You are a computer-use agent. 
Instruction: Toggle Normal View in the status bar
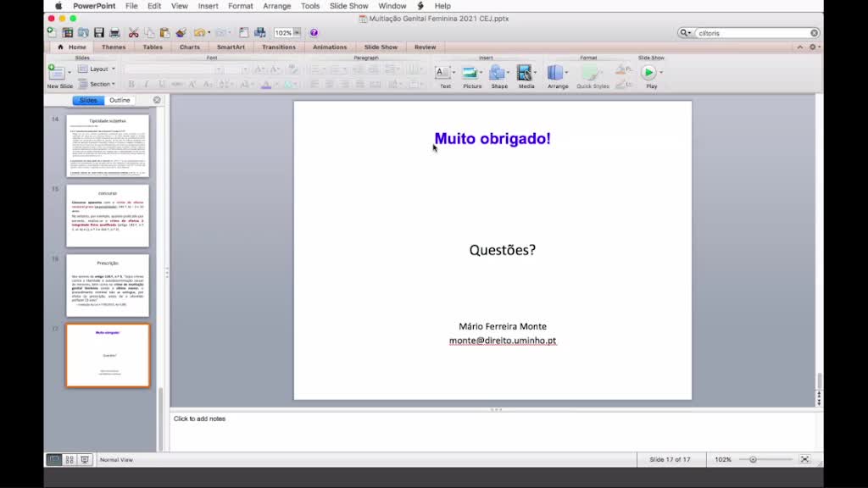pos(54,459)
